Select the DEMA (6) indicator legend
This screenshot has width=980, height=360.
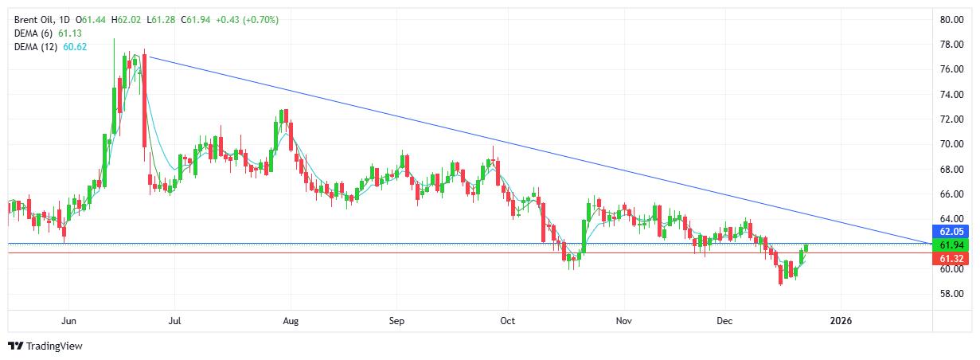pos(33,33)
